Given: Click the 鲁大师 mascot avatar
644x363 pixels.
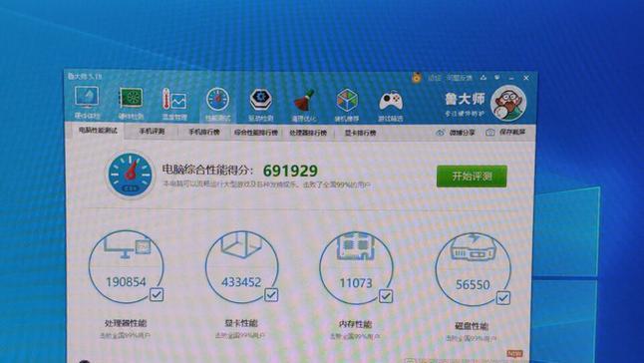Looking at the screenshot, I should point(508,103).
